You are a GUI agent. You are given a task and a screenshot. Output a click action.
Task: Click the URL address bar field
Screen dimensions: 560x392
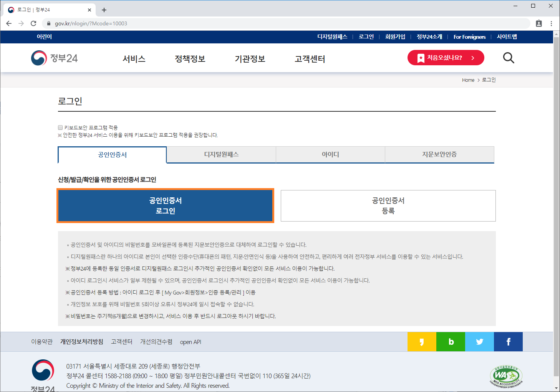point(286,23)
